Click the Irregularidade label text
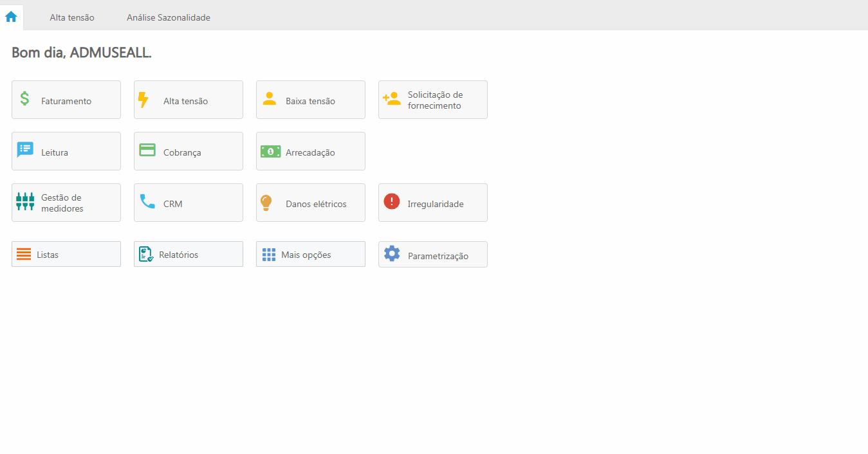This screenshot has height=454, width=868. 436,204
